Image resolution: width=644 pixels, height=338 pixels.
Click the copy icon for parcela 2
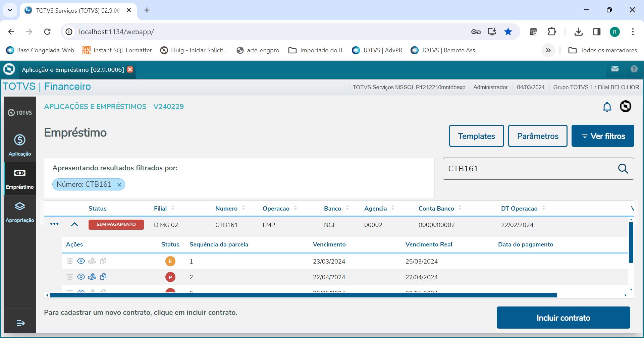point(103,277)
